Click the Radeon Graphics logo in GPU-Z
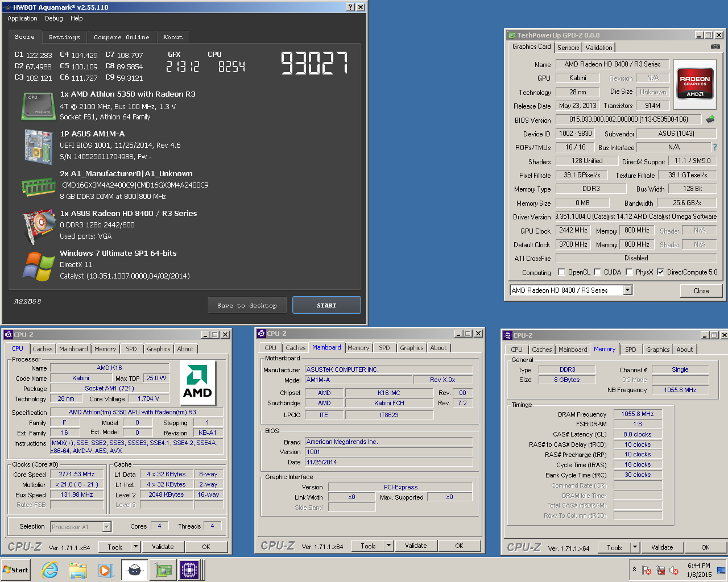Image resolution: width=728 pixels, height=582 pixels. [x=694, y=84]
